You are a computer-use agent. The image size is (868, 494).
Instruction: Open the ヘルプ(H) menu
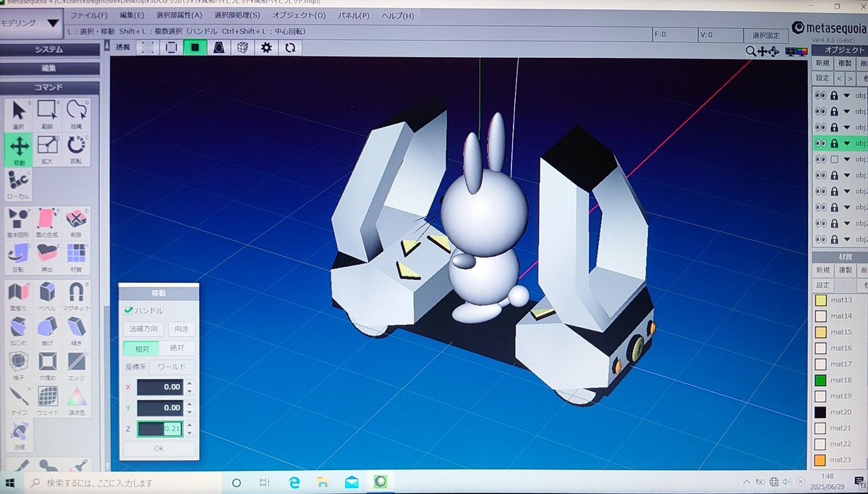coord(398,15)
